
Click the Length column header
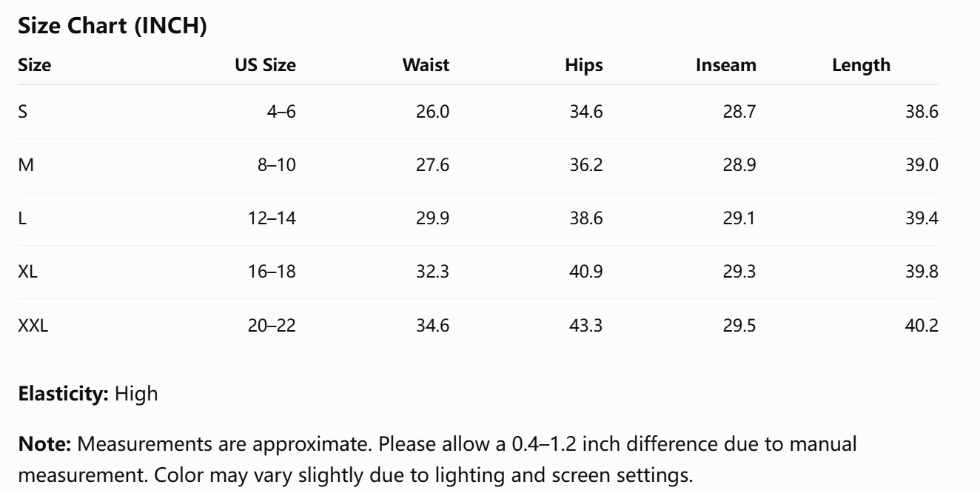pyautogui.click(x=862, y=65)
